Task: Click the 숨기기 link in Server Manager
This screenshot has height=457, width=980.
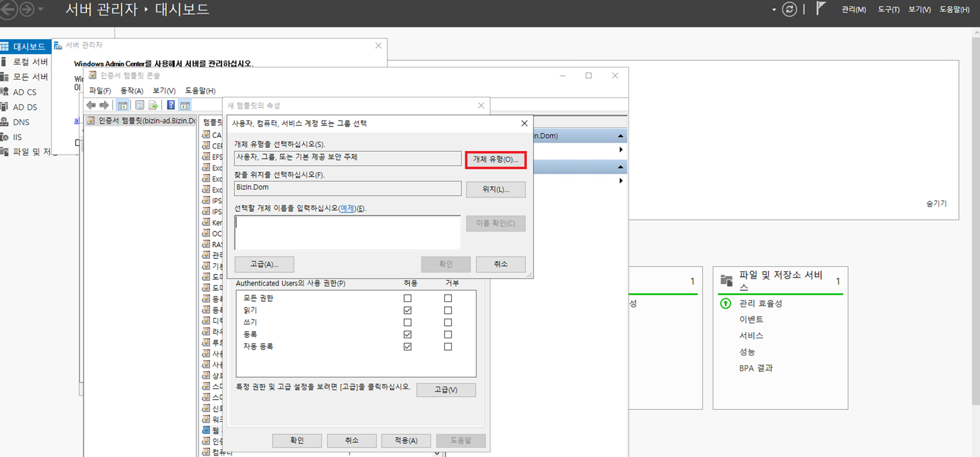Action: click(x=936, y=204)
